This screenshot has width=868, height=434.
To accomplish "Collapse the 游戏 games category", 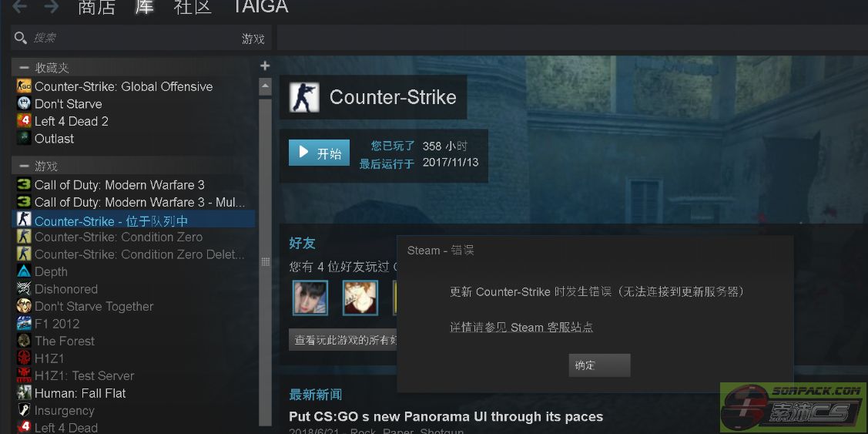I will pos(24,166).
